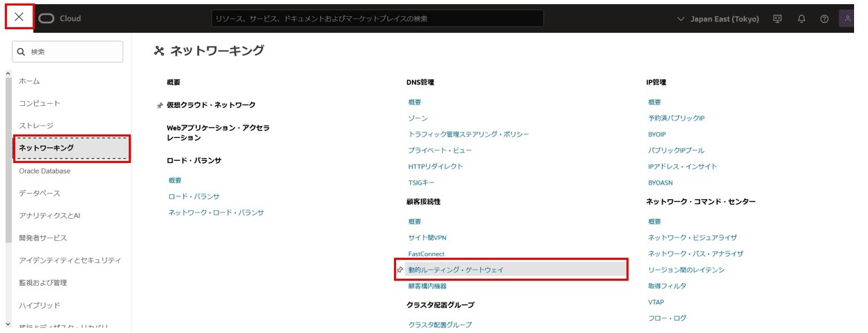Open the Cloud Shell developer tools icon
Screen dimensions: 868x333
[x=778, y=19]
